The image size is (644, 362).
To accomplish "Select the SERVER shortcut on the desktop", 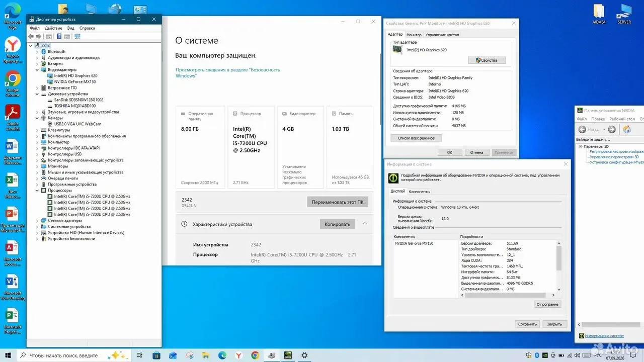I will (624, 14).
